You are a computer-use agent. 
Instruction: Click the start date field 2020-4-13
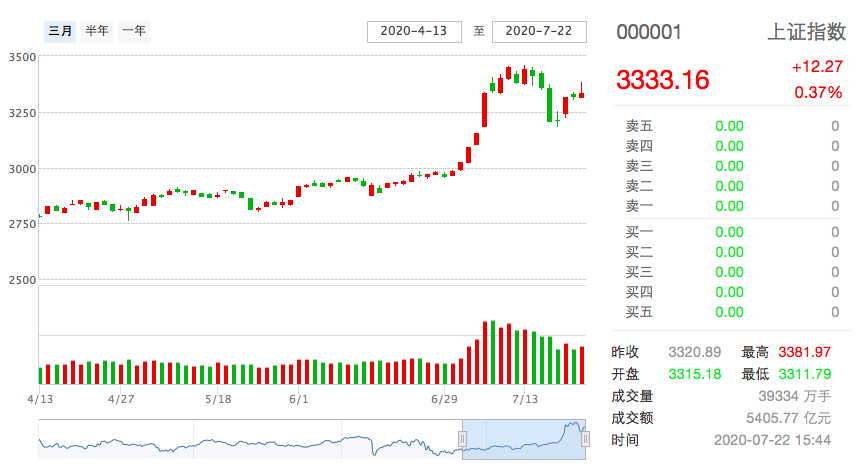[414, 32]
